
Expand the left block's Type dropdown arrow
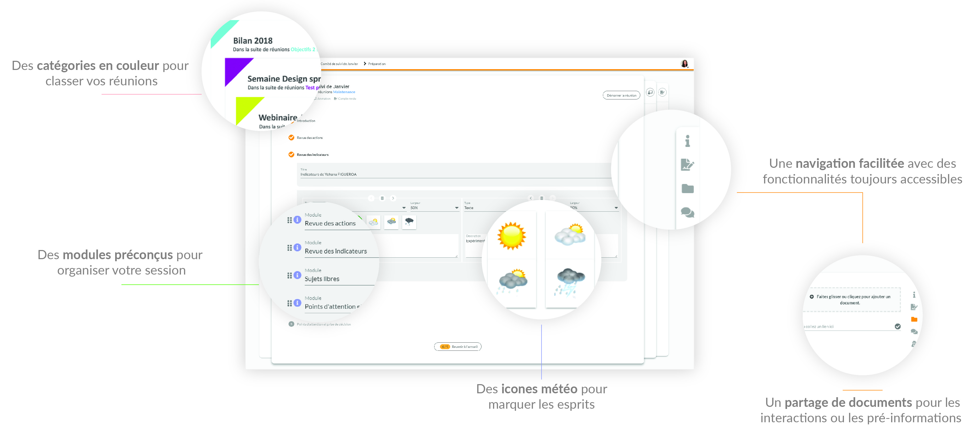point(404,208)
